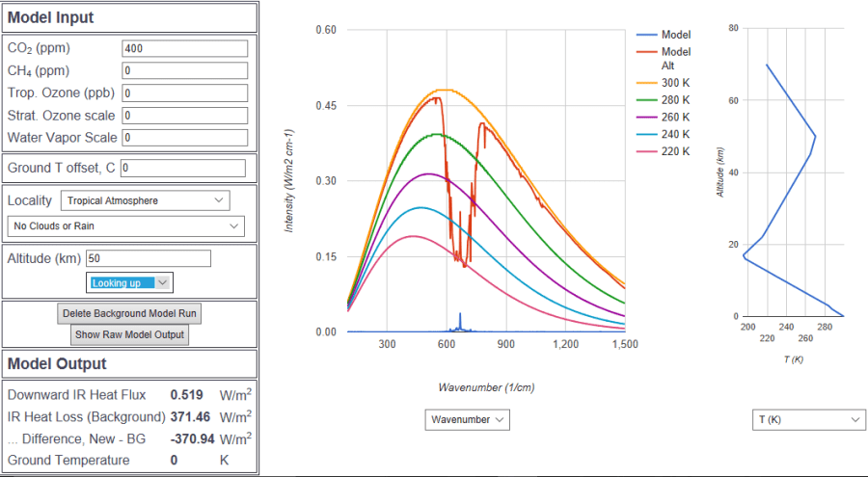Screen dimensions: 868x477
Task: Click the Ground T offset field
Action: pos(182,168)
